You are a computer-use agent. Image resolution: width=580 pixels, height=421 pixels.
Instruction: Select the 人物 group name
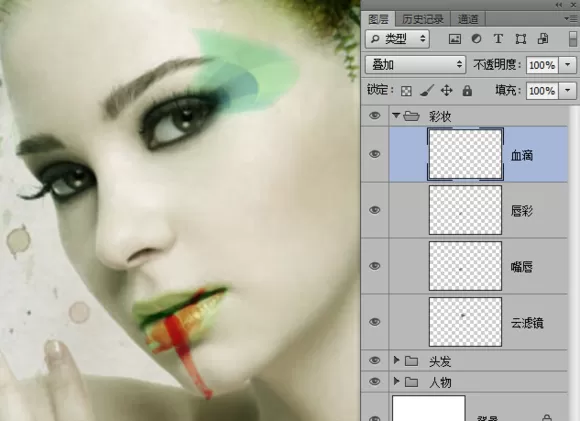(x=440, y=383)
